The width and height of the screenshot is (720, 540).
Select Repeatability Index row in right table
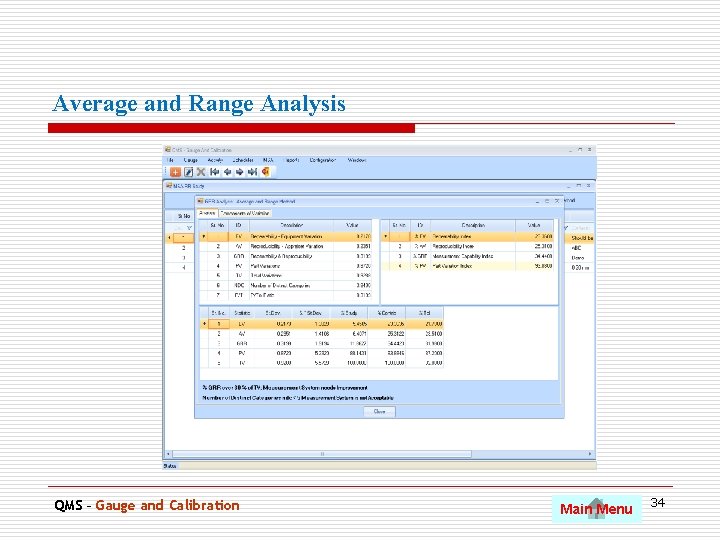pos(467,236)
